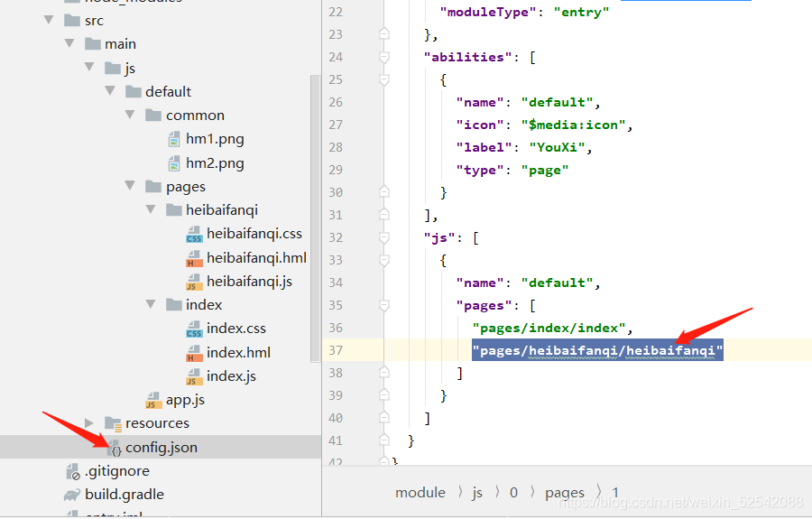Select the heibaifanqi.hml file icon
Image resolution: width=812 pixels, height=519 pixels.
coord(194,258)
